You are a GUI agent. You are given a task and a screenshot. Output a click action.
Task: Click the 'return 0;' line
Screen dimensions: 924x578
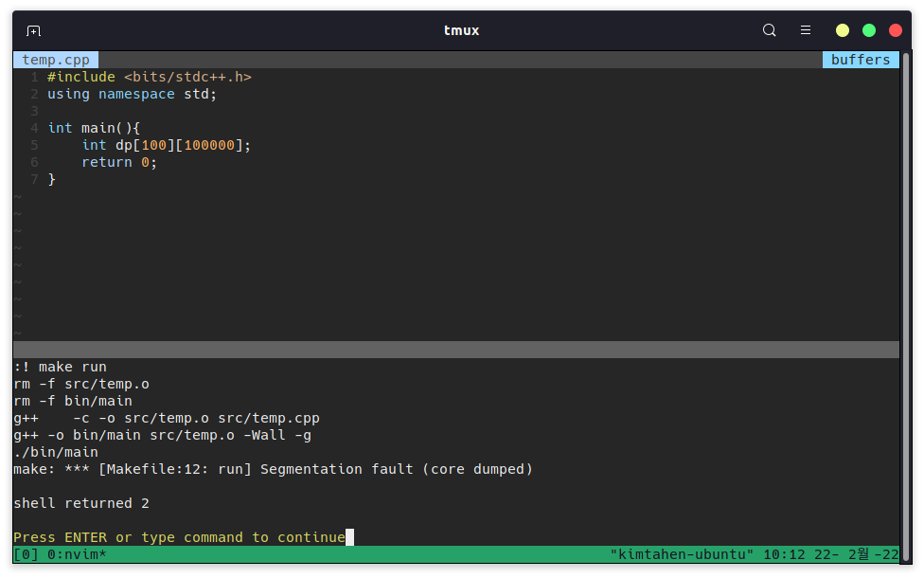[119, 163]
